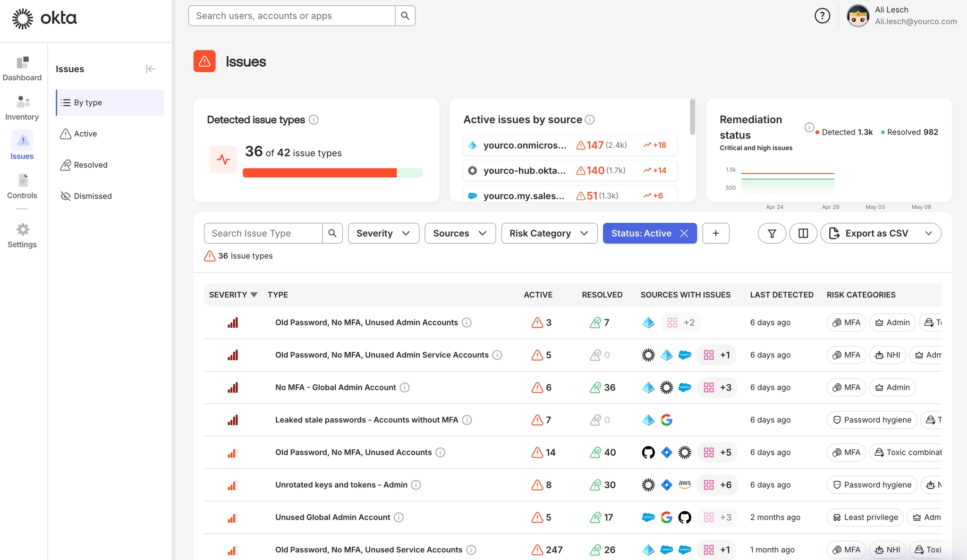The image size is (967, 560).
Task: Open Settings gear in sidebar
Action: point(22,236)
